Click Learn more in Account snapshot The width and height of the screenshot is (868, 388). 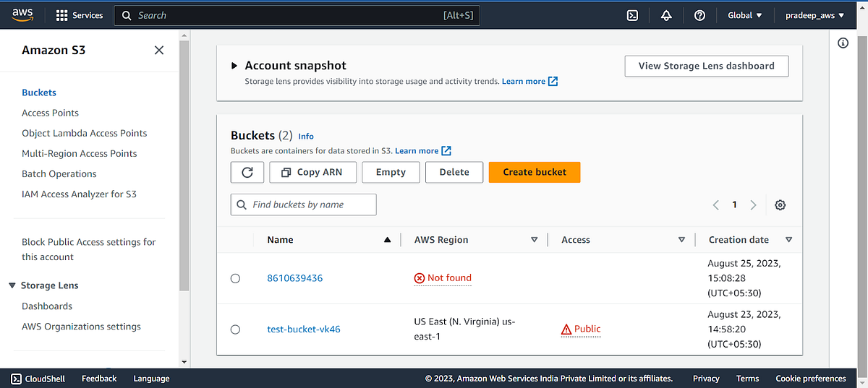tap(524, 82)
